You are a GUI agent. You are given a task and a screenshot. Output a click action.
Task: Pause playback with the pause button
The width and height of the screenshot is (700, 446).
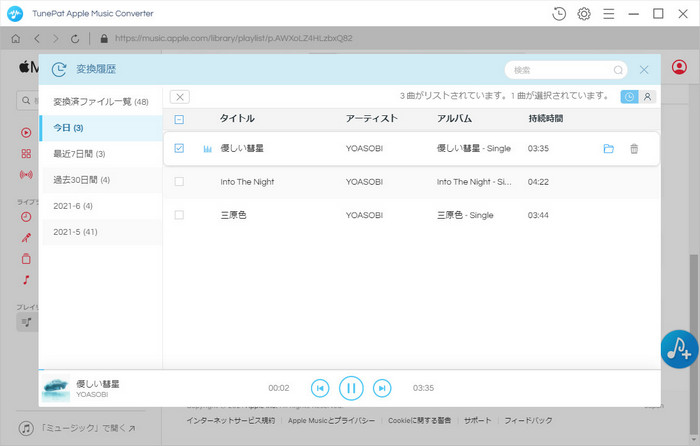click(x=351, y=388)
